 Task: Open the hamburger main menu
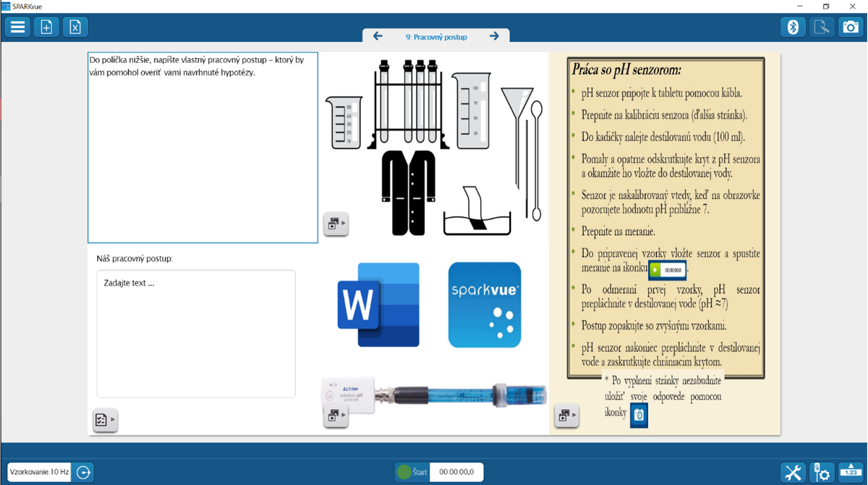point(18,27)
